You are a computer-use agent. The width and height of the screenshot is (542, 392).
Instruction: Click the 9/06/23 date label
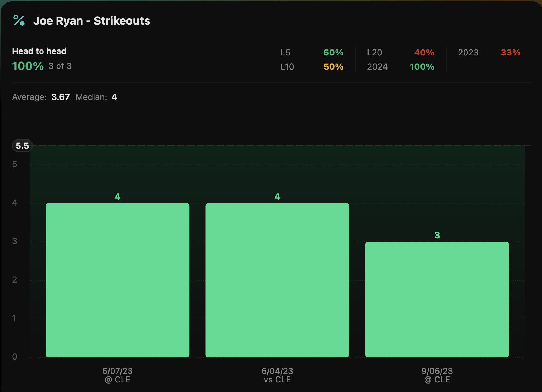click(x=437, y=371)
